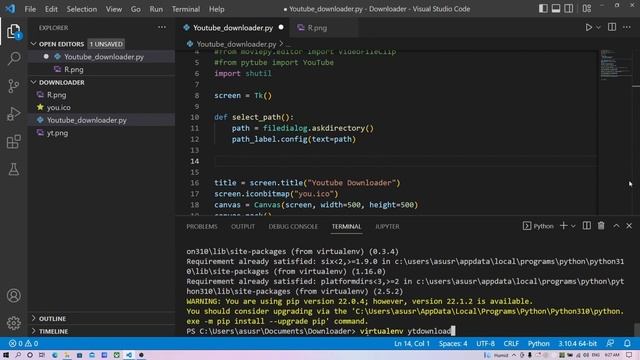This screenshot has height=360, width=640.
Task: Open the Terminal menu
Action: point(186,9)
